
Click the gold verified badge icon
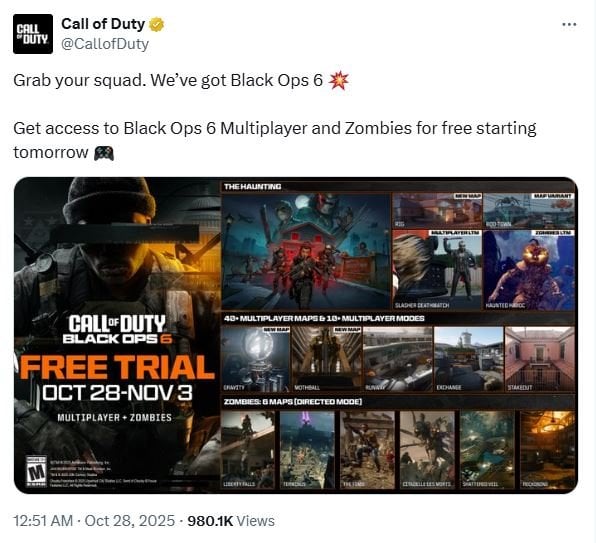(x=156, y=24)
